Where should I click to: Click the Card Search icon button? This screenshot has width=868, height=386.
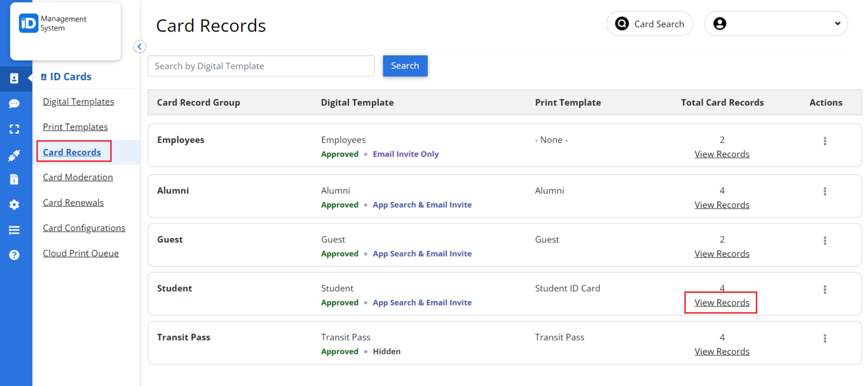(x=622, y=24)
